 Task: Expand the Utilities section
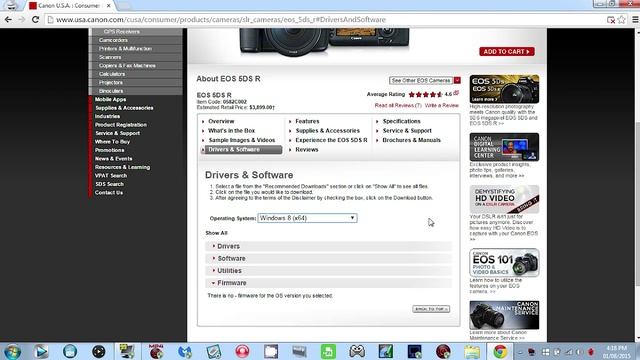(329, 271)
